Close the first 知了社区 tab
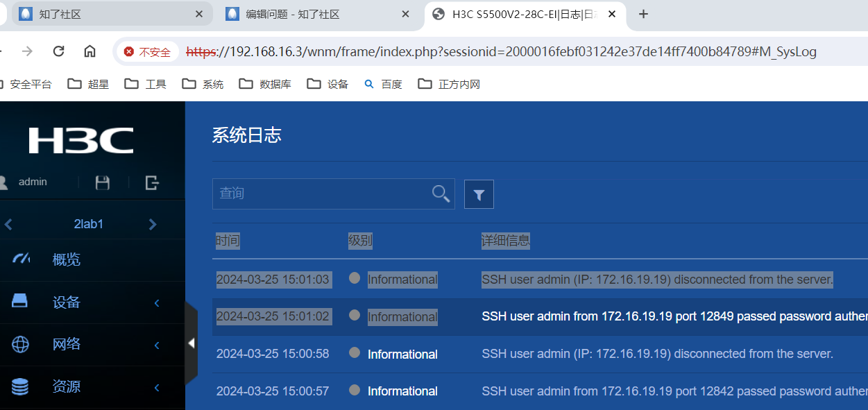Viewport: 868px width, 410px height. tap(199, 14)
